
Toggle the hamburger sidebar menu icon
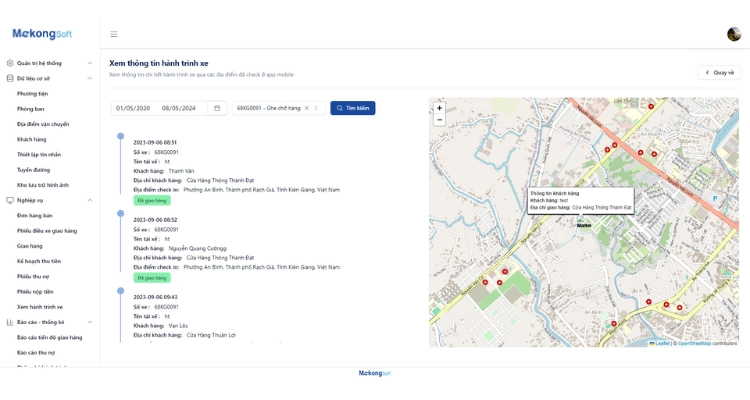(x=114, y=34)
